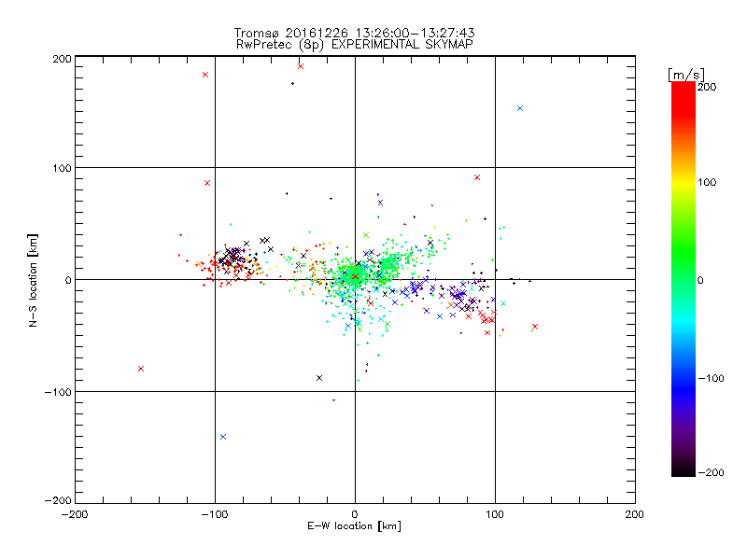Pick the black bottom of the colorbar
This screenshot has width=747, height=560.
[x=684, y=471]
